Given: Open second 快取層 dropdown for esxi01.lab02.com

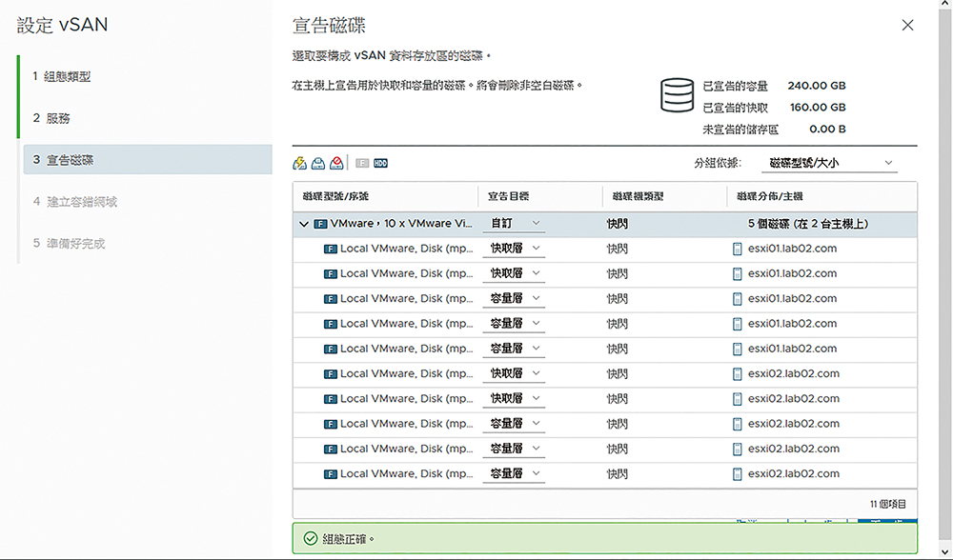Looking at the screenshot, I should (x=514, y=273).
